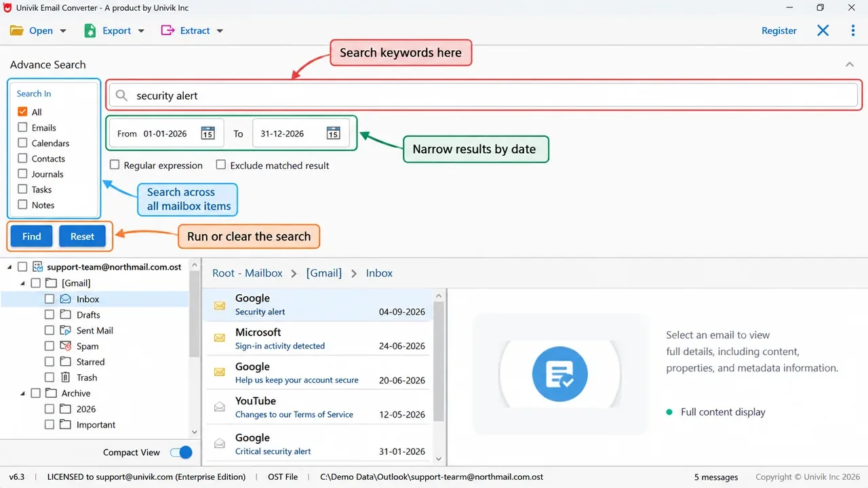This screenshot has height=488, width=868.
Task: Collapse the Archive tree node
Action: click(23, 393)
